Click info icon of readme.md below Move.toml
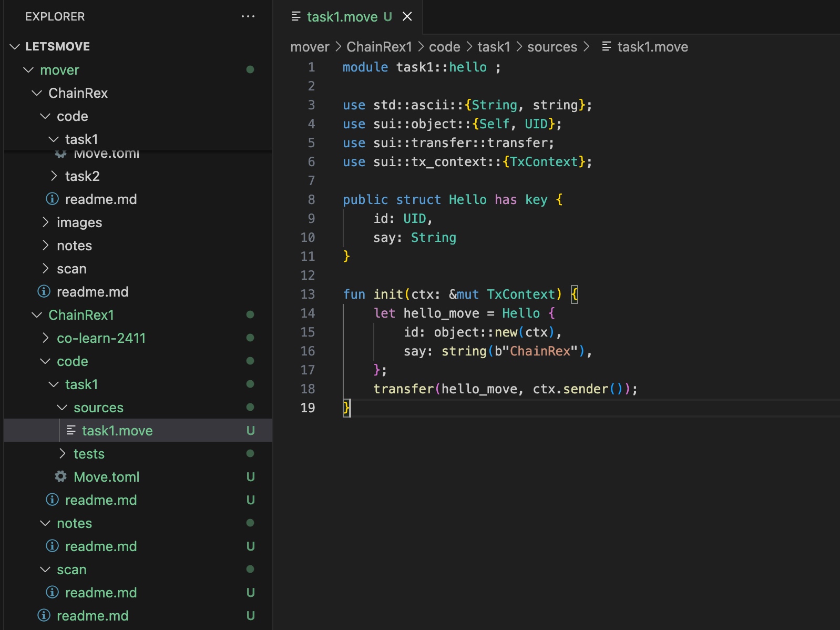840x630 pixels. coord(52,500)
